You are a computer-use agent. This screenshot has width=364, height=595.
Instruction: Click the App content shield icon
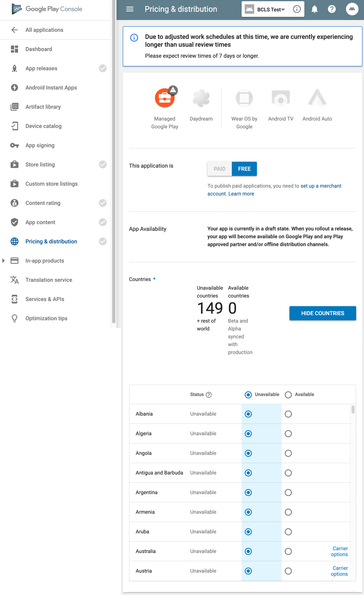(x=15, y=222)
